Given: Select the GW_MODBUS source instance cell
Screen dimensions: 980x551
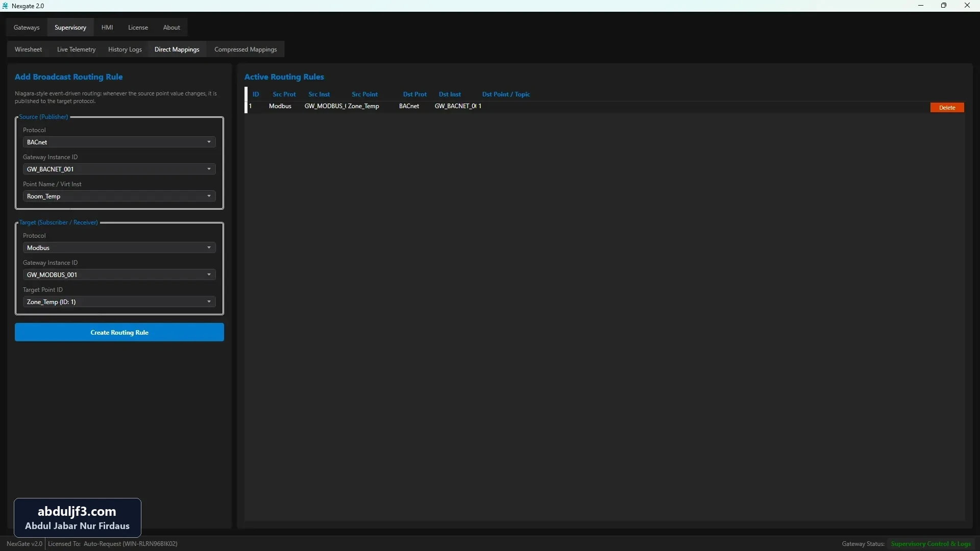Looking at the screenshot, I should 325,106.
